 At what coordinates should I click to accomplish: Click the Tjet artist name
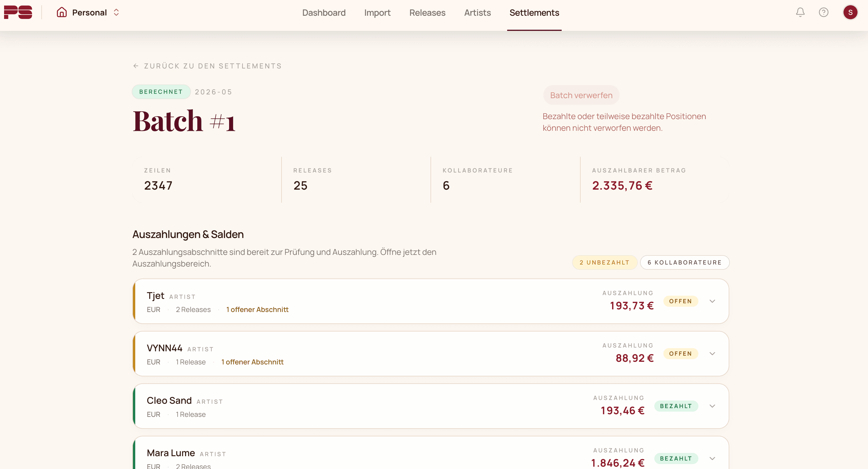155,296
